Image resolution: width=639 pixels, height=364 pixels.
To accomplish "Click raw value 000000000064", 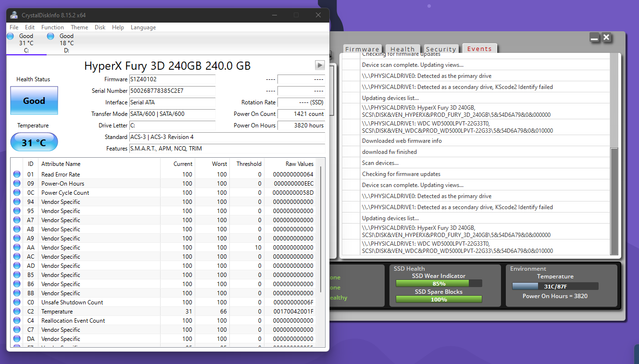I will tap(293, 175).
